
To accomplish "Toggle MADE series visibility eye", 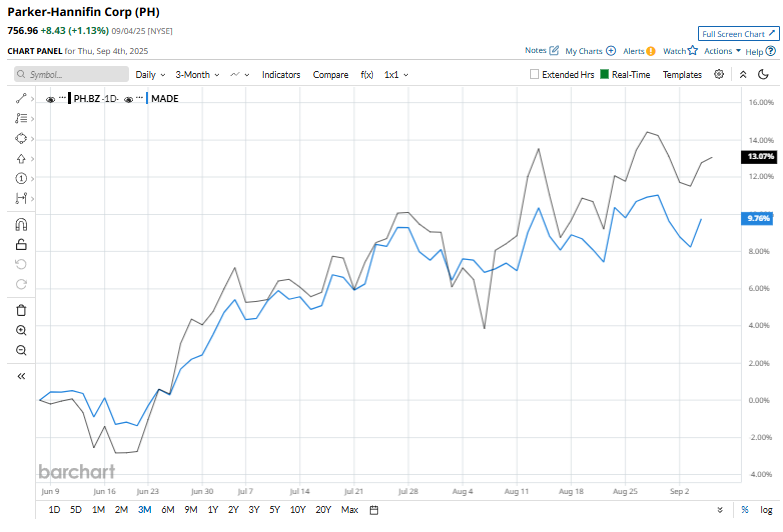I will (x=128, y=99).
